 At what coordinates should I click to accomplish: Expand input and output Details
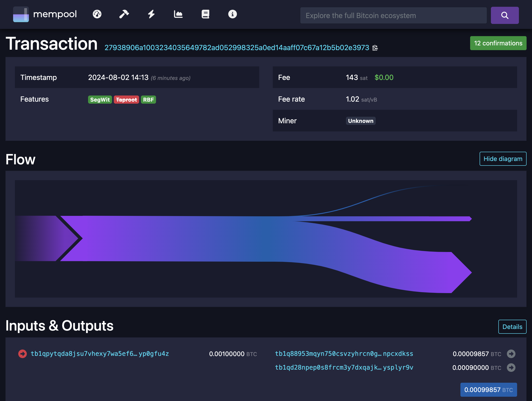point(512,327)
